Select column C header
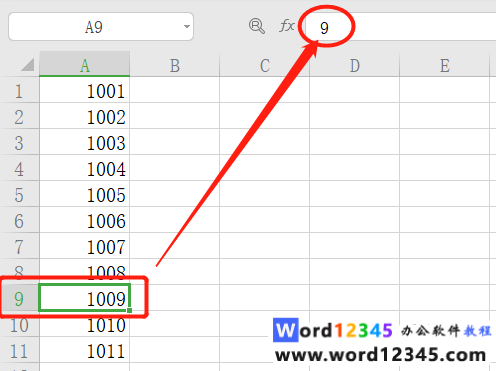The width and height of the screenshot is (496, 371). 265,64
